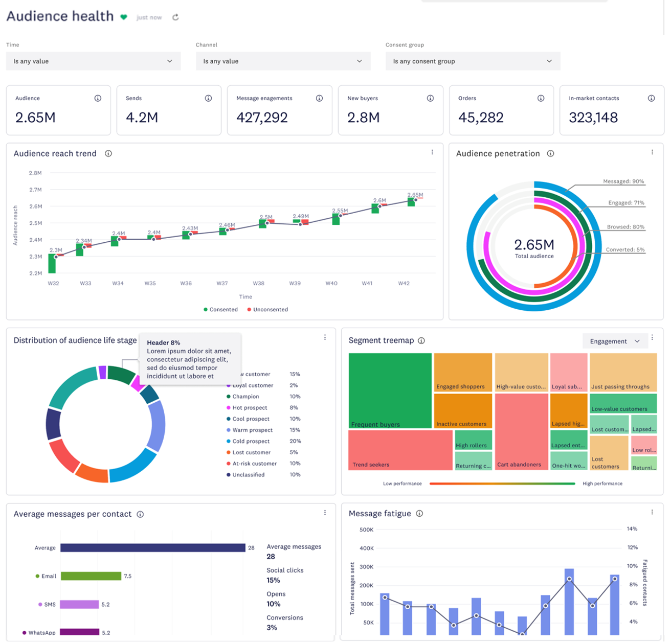
Task: Open the Engagement dropdown in Segment treemap
Action: coord(614,341)
